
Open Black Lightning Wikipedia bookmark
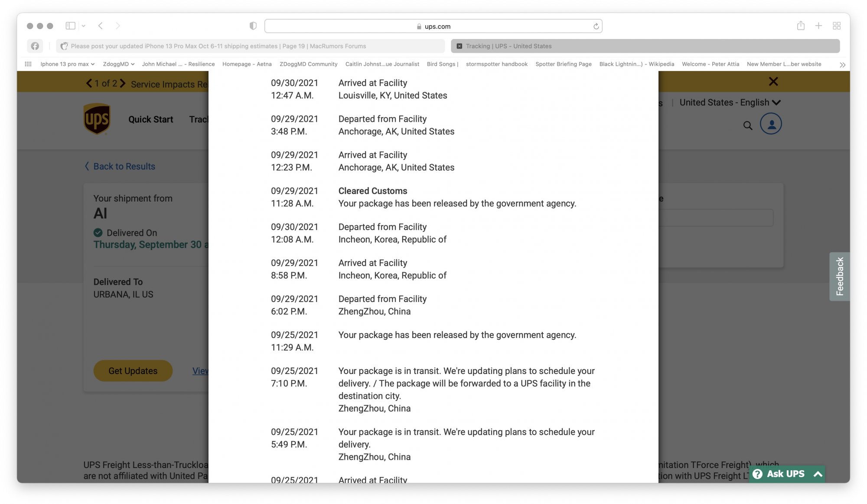coord(637,64)
